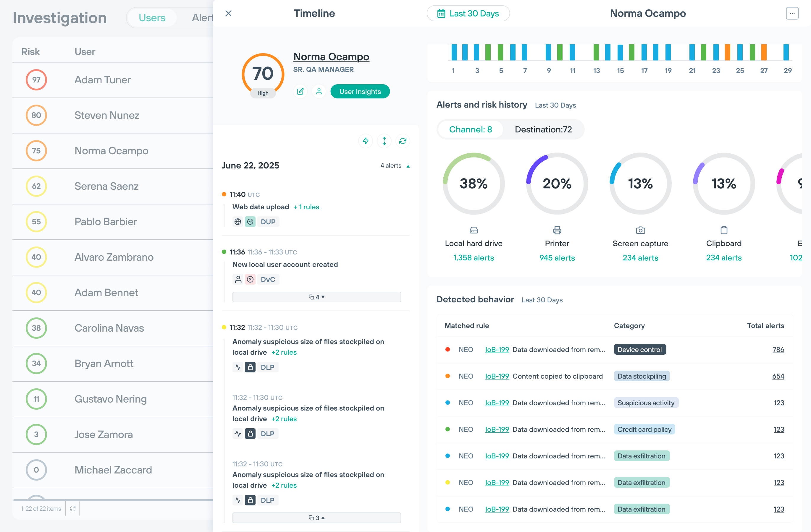Click the orange bar on day 24
Image resolution: width=811 pixels, height=532 pixels.
[728, 52]
